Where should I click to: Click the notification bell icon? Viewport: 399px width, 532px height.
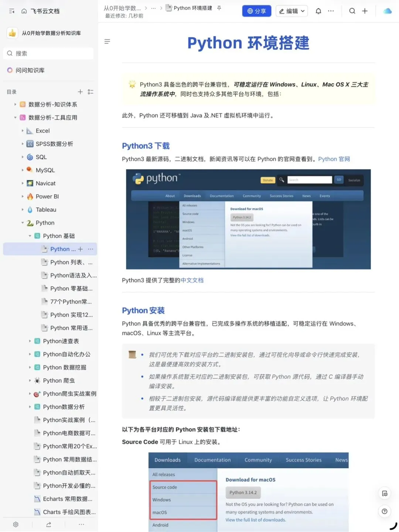[x=318, y=11]
